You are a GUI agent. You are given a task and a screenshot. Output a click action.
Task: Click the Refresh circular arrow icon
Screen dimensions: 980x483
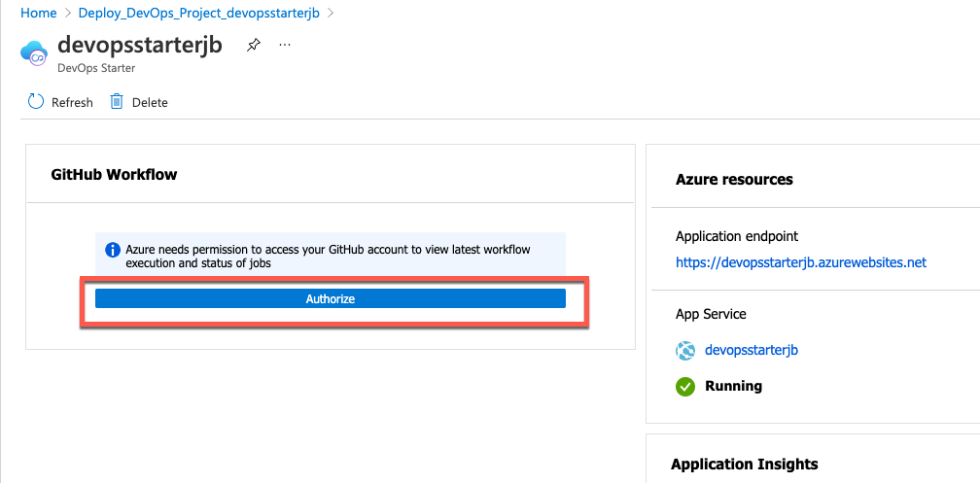(36, 102)
